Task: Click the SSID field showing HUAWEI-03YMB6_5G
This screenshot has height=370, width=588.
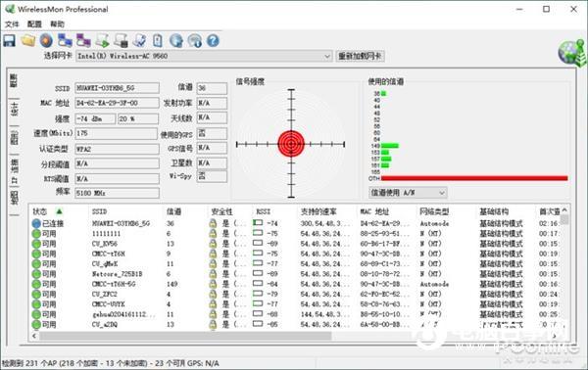Action: coord(117,88)
